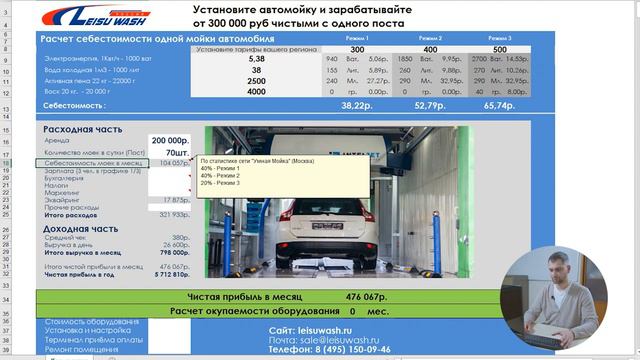Select the Себестоимость: label cell
This screenshot has height=360, width=640.
pos(74,106)
